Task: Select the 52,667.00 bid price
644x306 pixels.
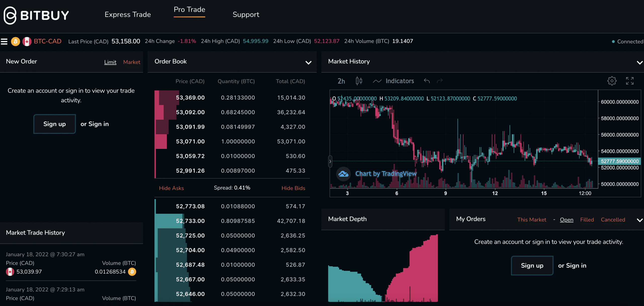Action: tap(190, 279)
